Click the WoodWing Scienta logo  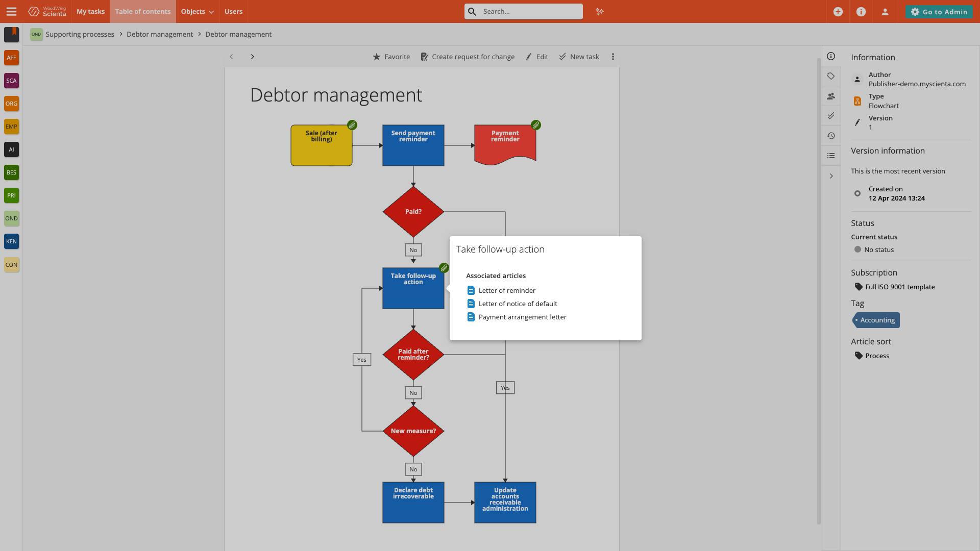click(x=47, y=11)
